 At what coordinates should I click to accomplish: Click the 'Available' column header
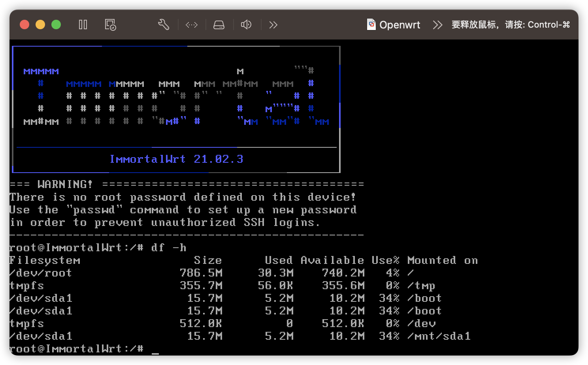coord(332,260)
